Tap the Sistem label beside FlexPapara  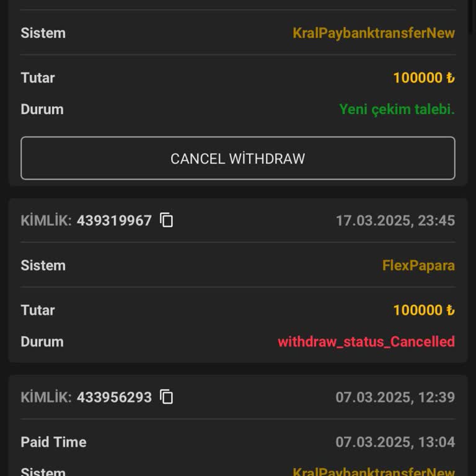coord(43,265)
